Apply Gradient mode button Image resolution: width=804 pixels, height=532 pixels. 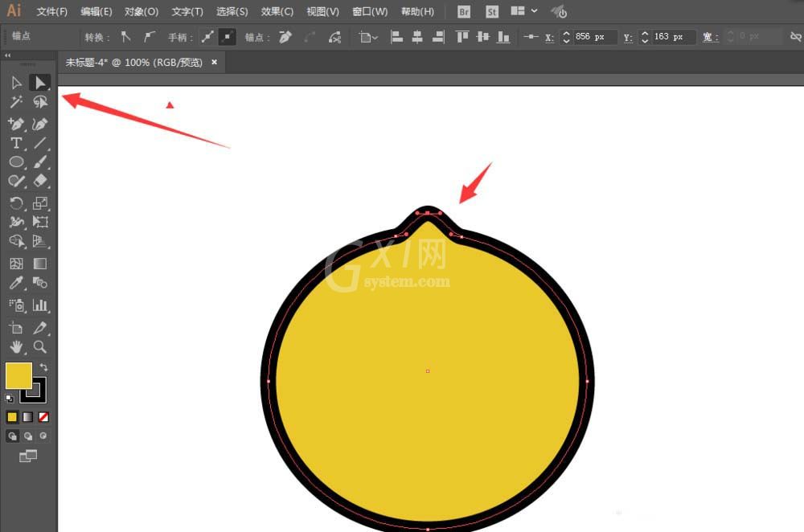click(x=27, y=417)
